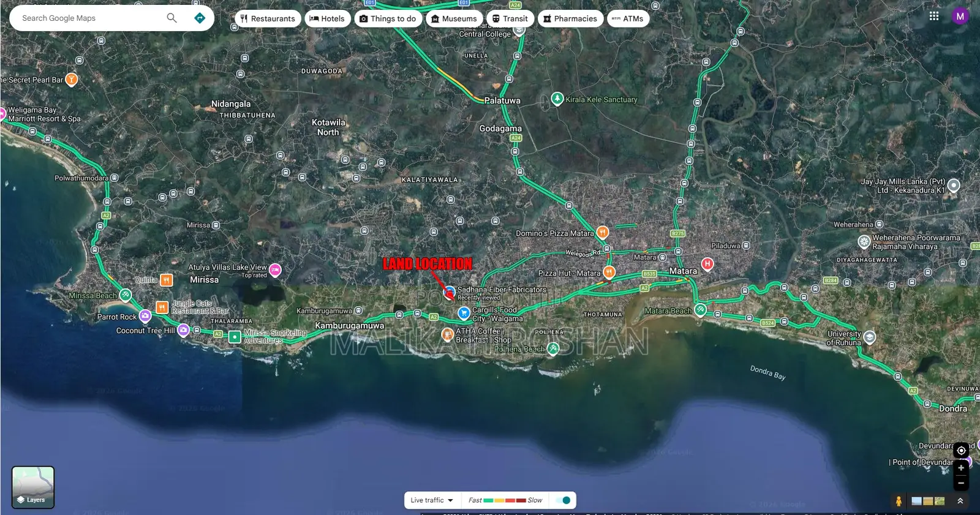Open the Google account avatar M
The image size is (980, 515).
tap(960, 17)
